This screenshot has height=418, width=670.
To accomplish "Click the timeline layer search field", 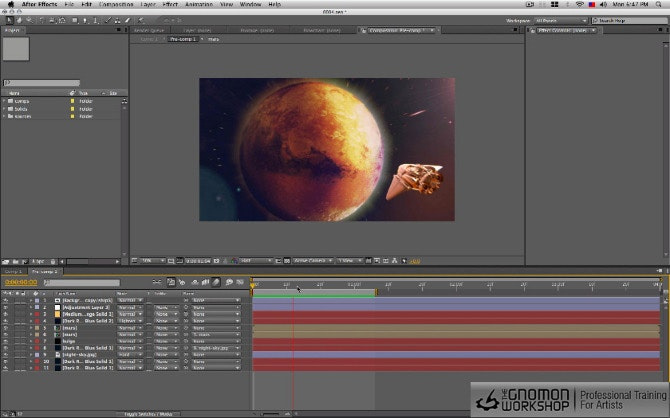I will click(x=82, y=283).
